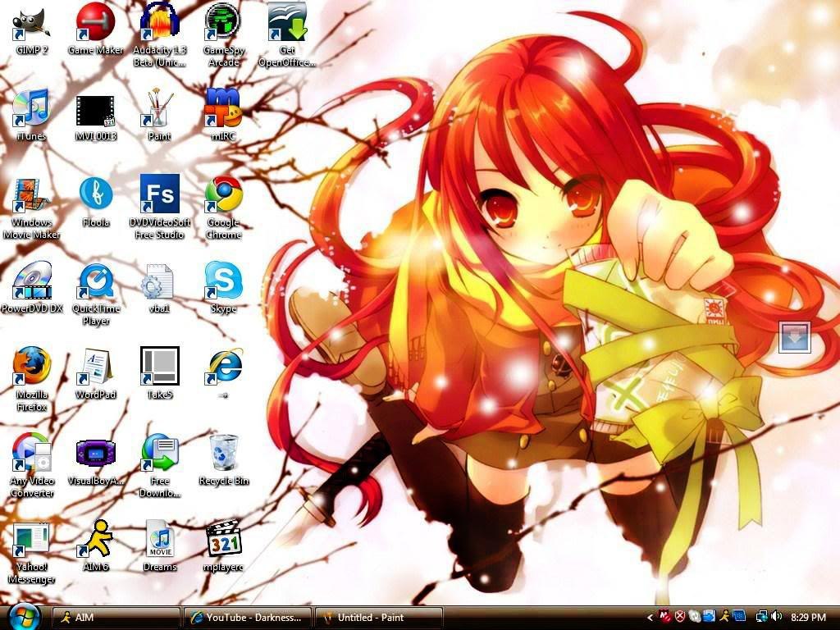
Task: Open the AIM running-man tray icon
Action: [724, 617]
